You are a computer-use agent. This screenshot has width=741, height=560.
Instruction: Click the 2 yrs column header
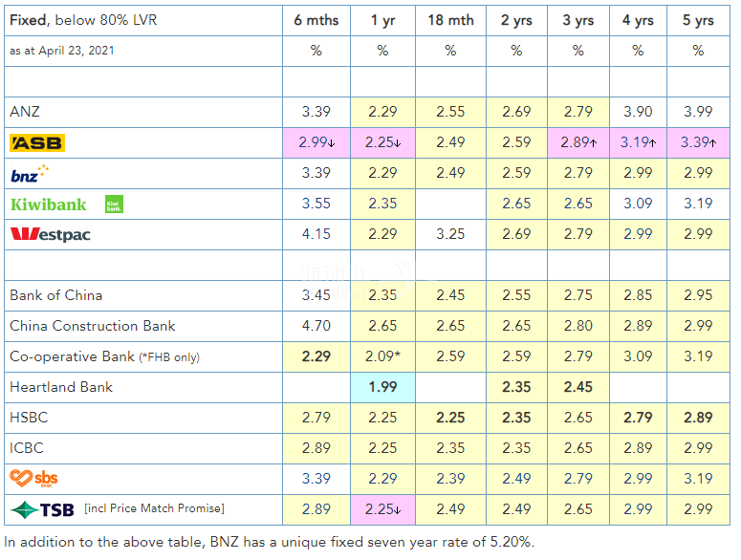point(516,20)
